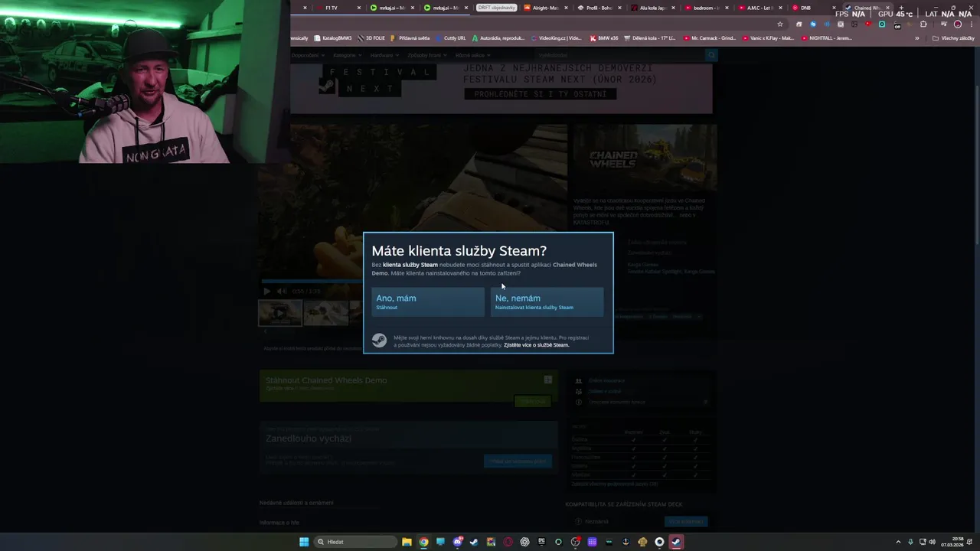
Task: Click the taskbar Hledat search box
Action: coord(354,542)
